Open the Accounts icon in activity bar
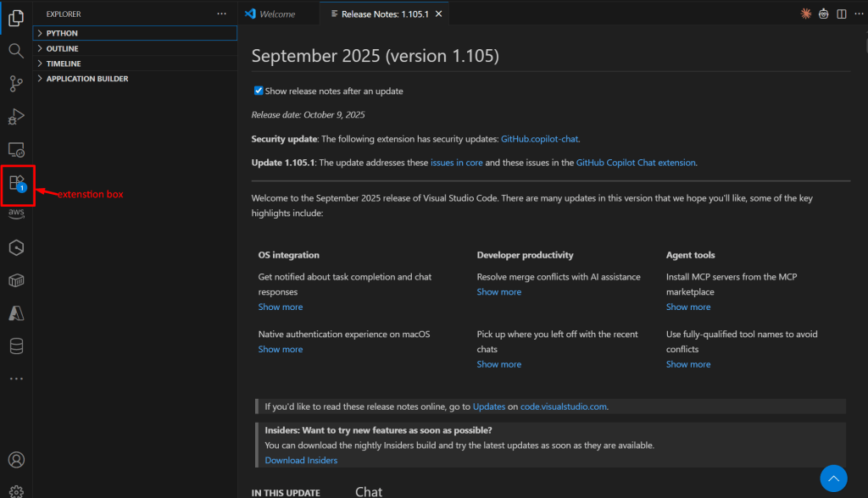The width and height of the screenshot is (868, 498). 16,460
